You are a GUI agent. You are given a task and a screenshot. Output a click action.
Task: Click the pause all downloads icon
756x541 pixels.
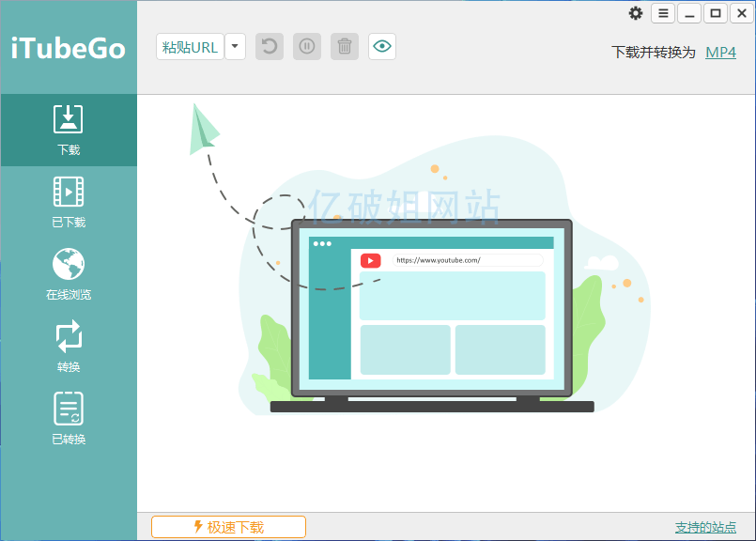point(307,47)
